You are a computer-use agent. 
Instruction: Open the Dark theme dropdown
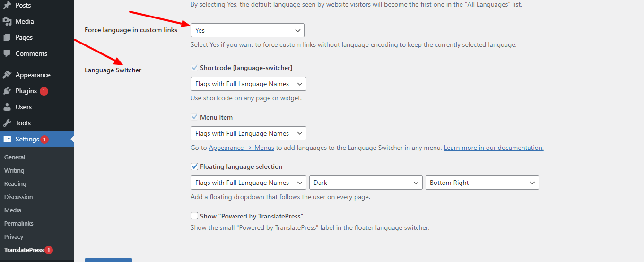(x=366, y=183)
